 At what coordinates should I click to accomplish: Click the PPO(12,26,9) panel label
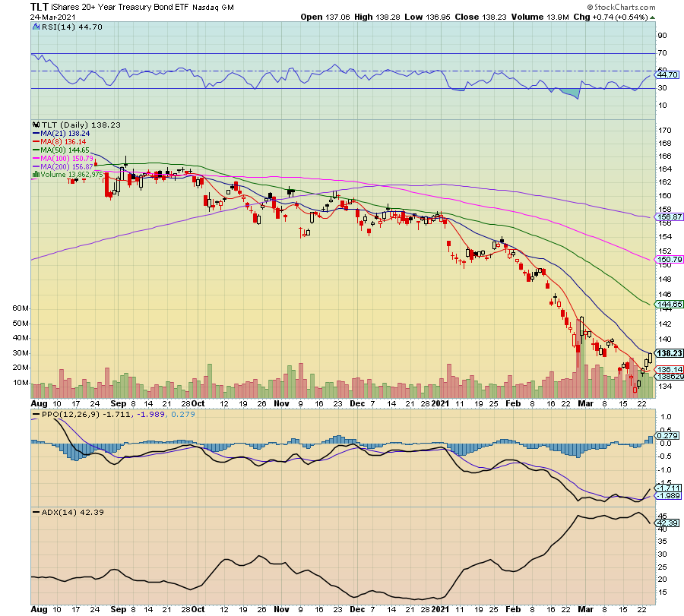coord(71,415)
